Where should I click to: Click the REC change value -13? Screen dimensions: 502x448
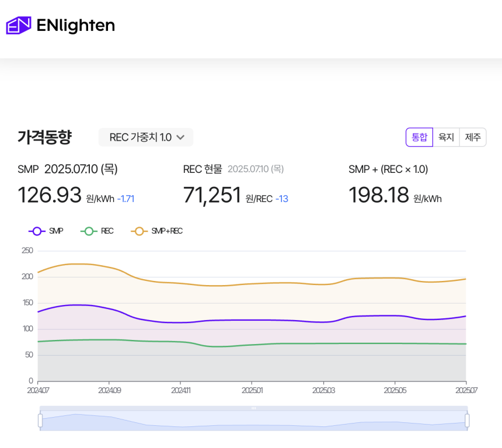[x=282, y=199]
